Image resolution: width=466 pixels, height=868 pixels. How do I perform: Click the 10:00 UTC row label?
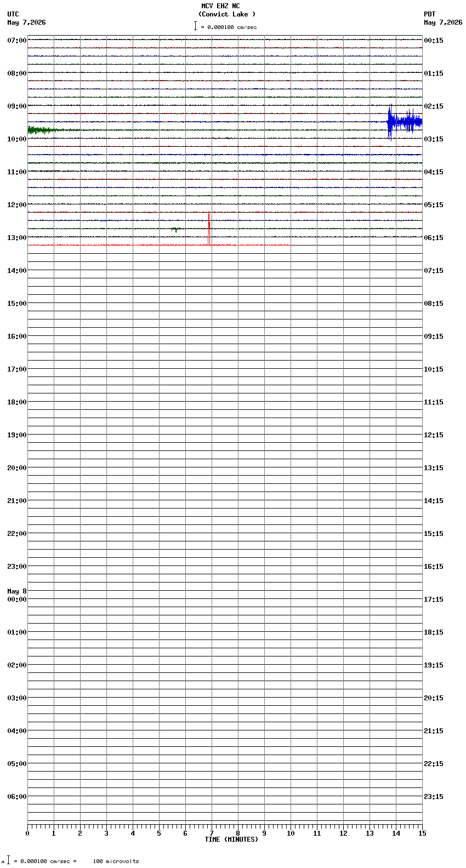pyautogui.click(x=17, y=139)
